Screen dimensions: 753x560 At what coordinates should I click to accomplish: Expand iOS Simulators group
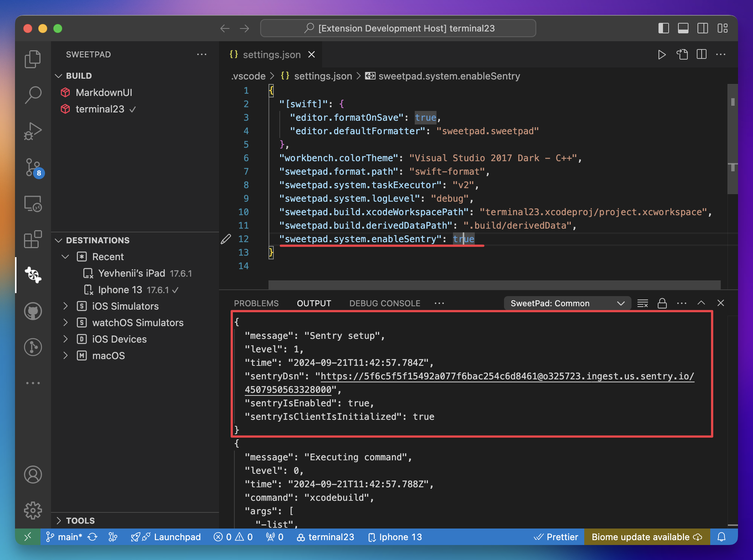coord(65,306)
